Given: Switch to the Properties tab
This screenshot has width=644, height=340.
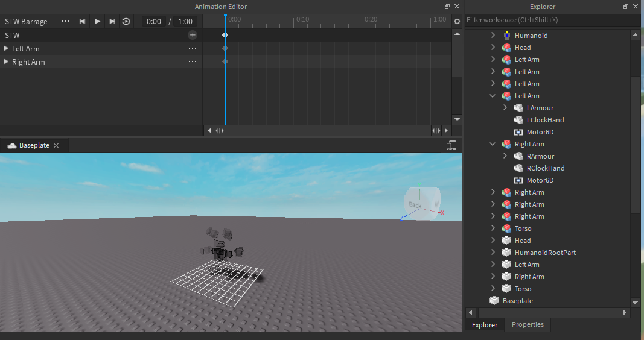Looking at the screenshot, I should pos(528,324).
